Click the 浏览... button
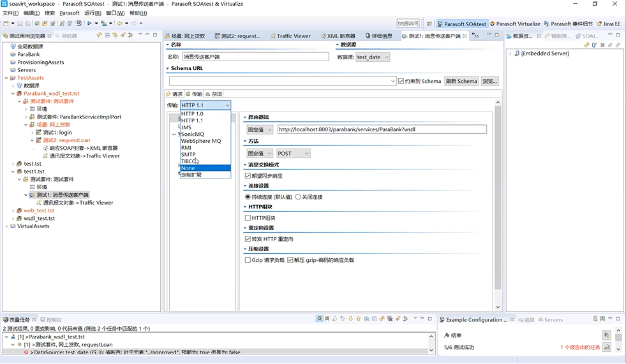 (490, 82)
